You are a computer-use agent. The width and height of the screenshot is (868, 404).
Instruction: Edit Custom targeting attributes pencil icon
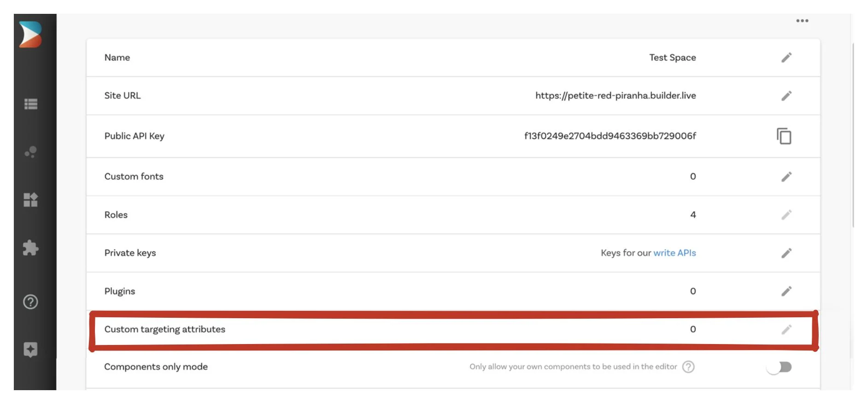786,329
